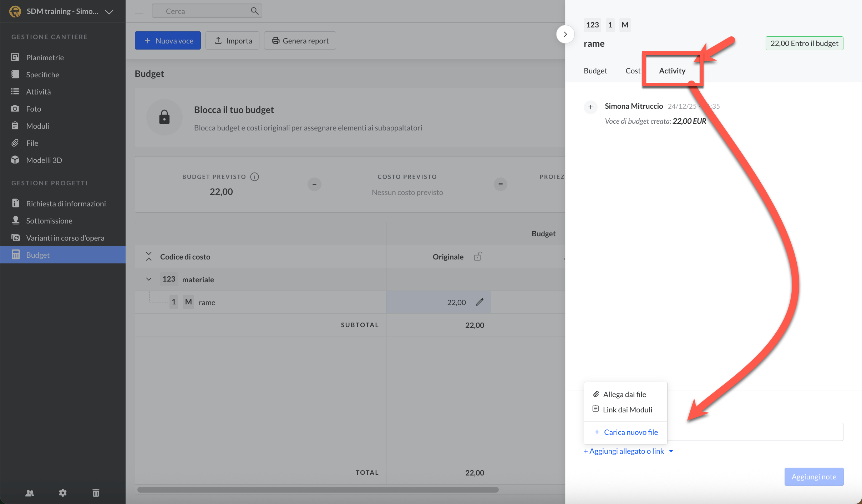862x504 pixels.
Task: Click the search magnifier icon
Action: (254, 11)
